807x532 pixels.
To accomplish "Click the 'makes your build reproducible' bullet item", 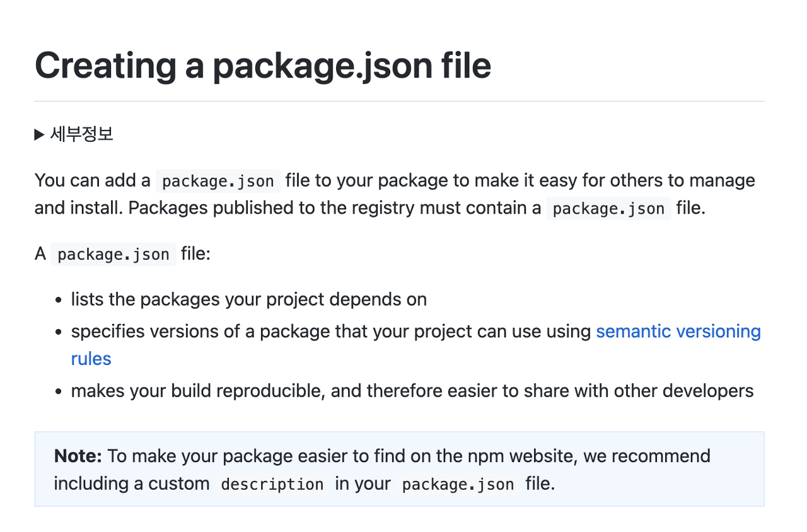I will [x=412, y=391].
